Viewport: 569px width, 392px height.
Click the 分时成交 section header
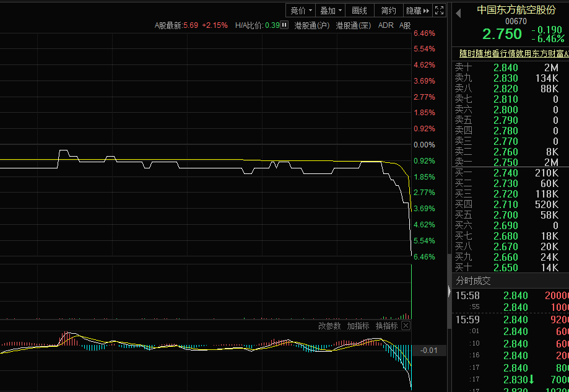click(x=474, y=281)
